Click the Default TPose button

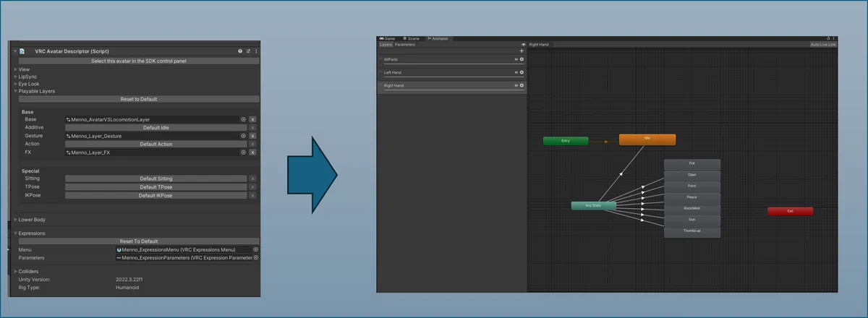pyautogui.click(x=156, y=187)
